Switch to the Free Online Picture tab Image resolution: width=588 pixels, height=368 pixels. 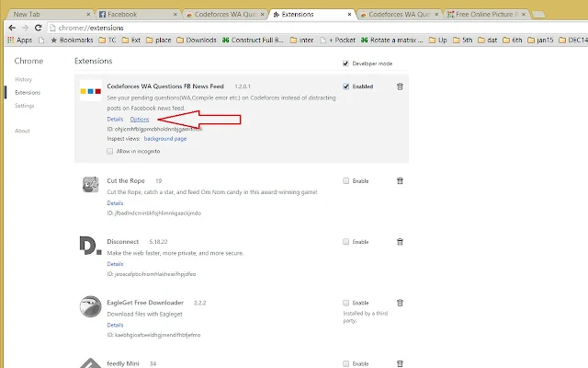(x=486, y=15)
